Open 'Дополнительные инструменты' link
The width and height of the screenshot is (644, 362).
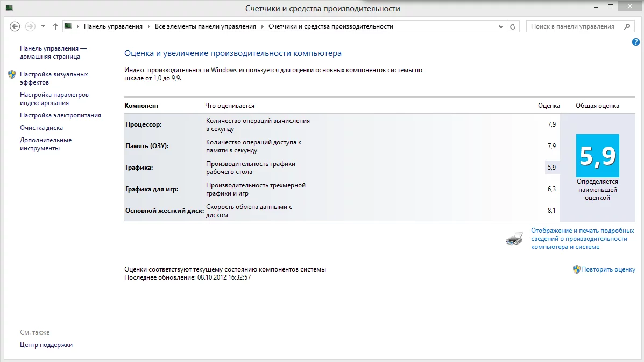46,144
